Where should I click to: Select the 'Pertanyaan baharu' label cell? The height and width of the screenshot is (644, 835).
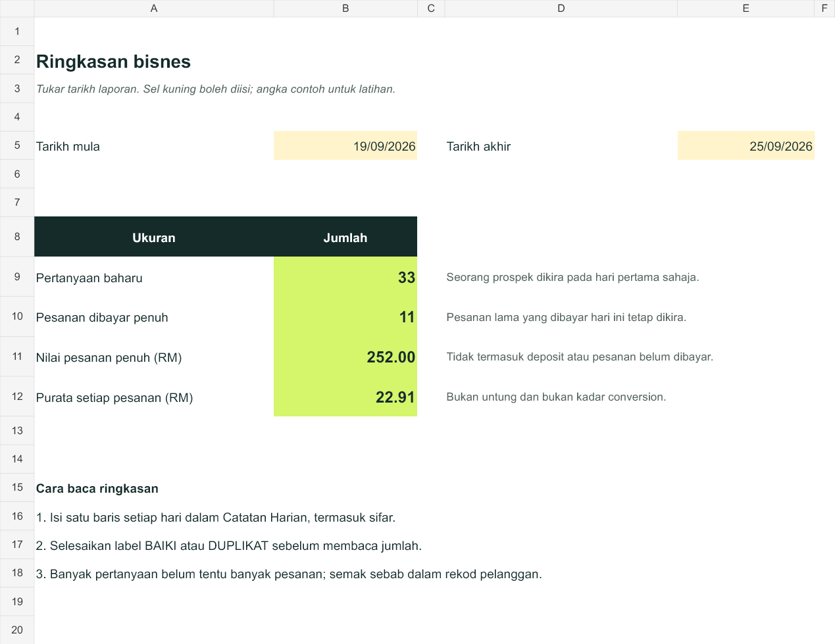click(x=154, y=277)
